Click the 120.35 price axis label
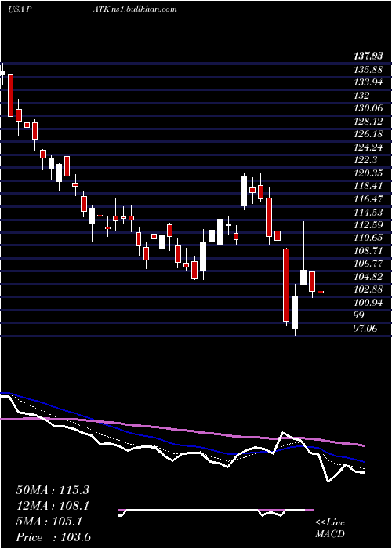The image size is (392, 549). [368, 173]
